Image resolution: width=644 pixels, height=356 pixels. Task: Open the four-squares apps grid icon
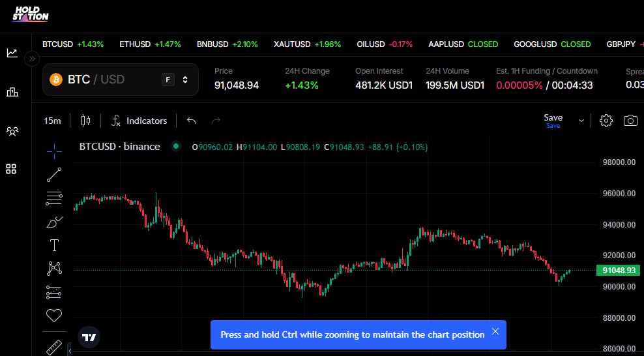[11, 169]
